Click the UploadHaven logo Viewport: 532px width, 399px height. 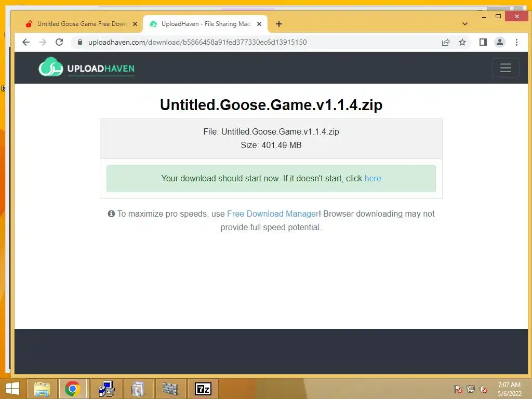point(87,67)
